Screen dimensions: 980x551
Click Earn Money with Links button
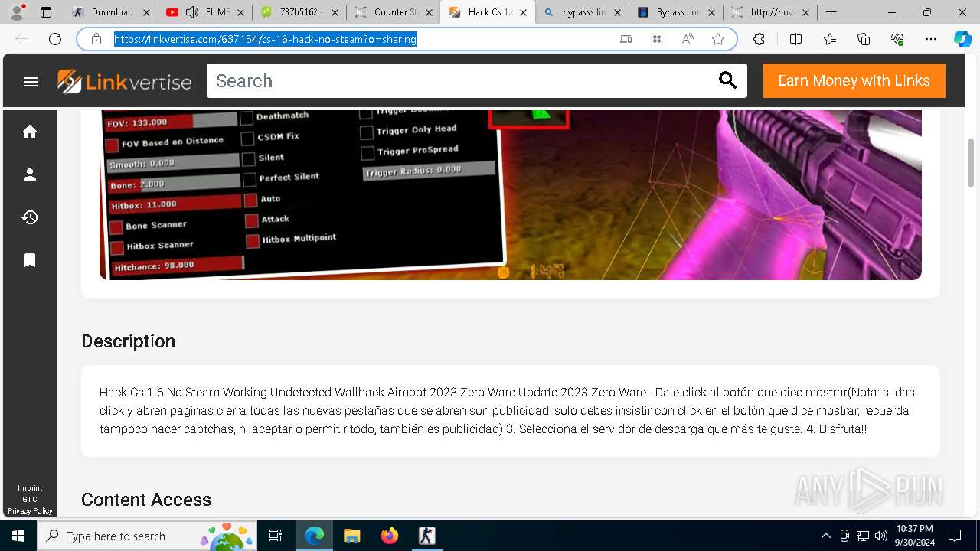(854, 80)
